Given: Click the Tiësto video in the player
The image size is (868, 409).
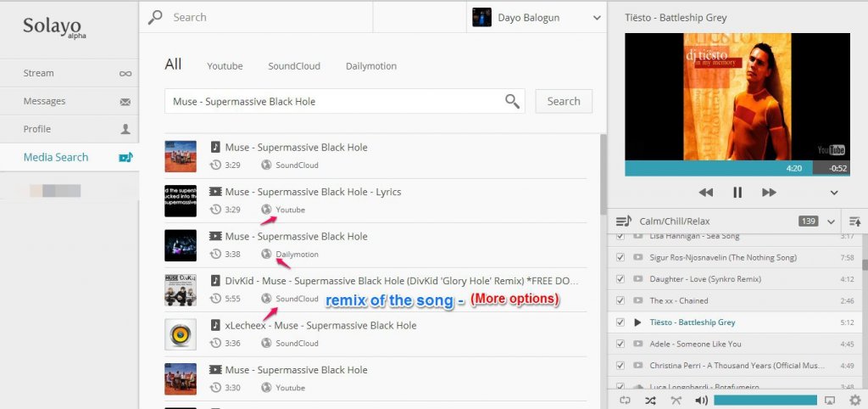Looking at the screenshot, I should [x=737, y=97].
